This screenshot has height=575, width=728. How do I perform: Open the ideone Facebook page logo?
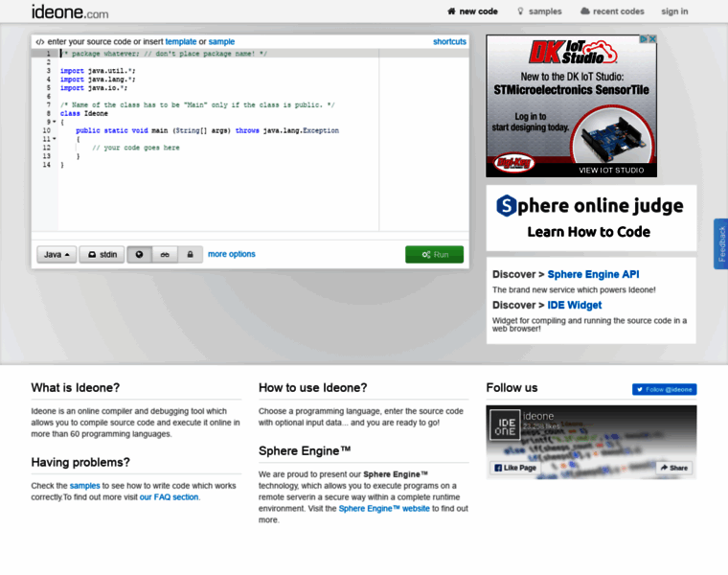pyautogui.click(x=505, y=425)
